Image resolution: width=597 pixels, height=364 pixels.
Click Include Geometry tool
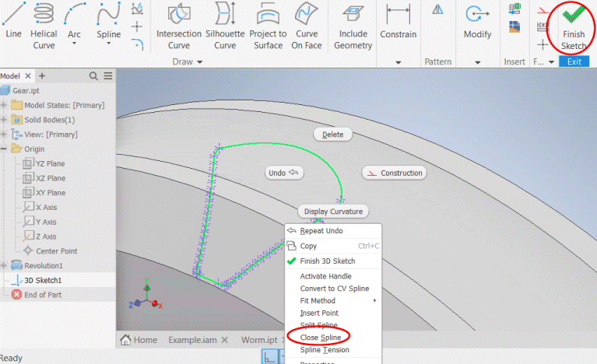pyautogui.click(x=353, y=26)
